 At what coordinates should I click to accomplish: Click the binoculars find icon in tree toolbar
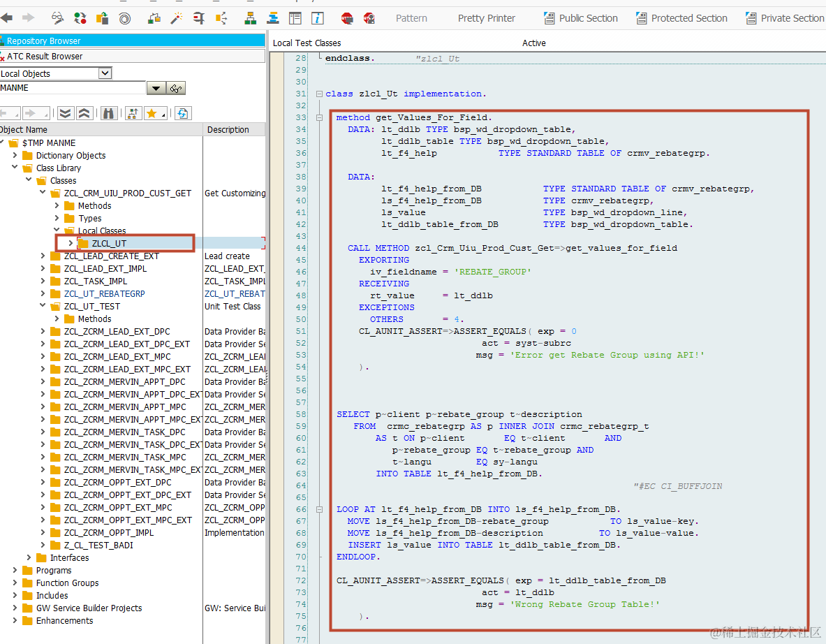click(108, 113)
